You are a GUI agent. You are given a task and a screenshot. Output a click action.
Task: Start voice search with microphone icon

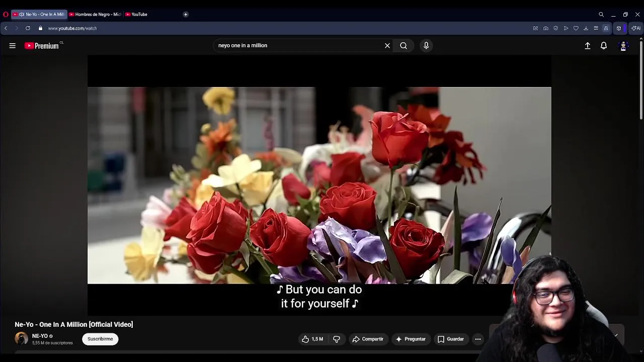pyautogui.click(x=426, y=45)
